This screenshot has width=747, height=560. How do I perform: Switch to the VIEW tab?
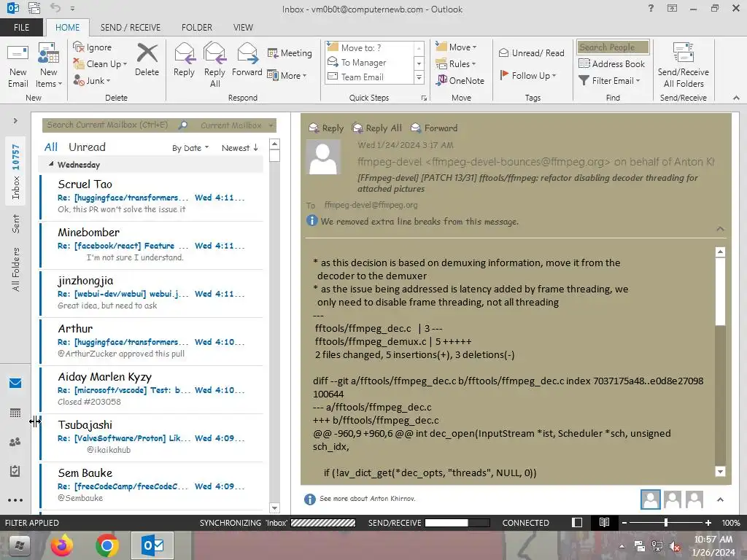click(243, 27)
